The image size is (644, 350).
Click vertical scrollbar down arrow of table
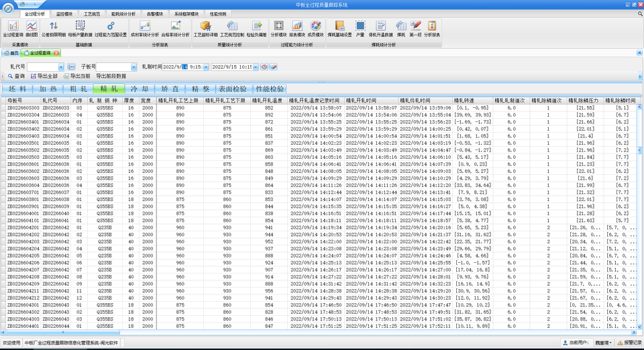pyautogui.click(x=639, y=327)
